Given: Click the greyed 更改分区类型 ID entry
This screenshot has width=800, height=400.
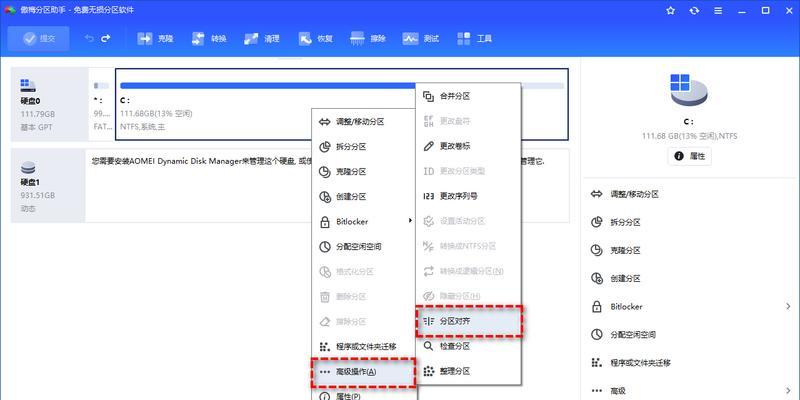Looking at the screenshot, I should tap(468, 171).
